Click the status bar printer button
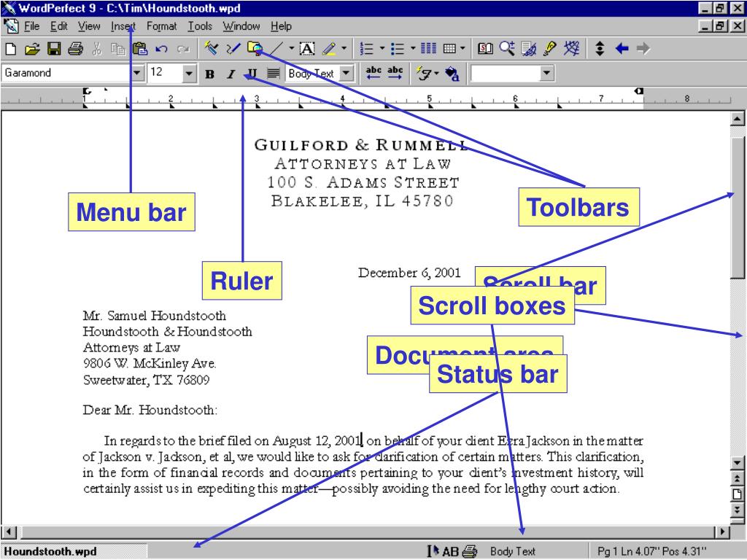This screenshot has width=747, height=560. pos(470,551)
